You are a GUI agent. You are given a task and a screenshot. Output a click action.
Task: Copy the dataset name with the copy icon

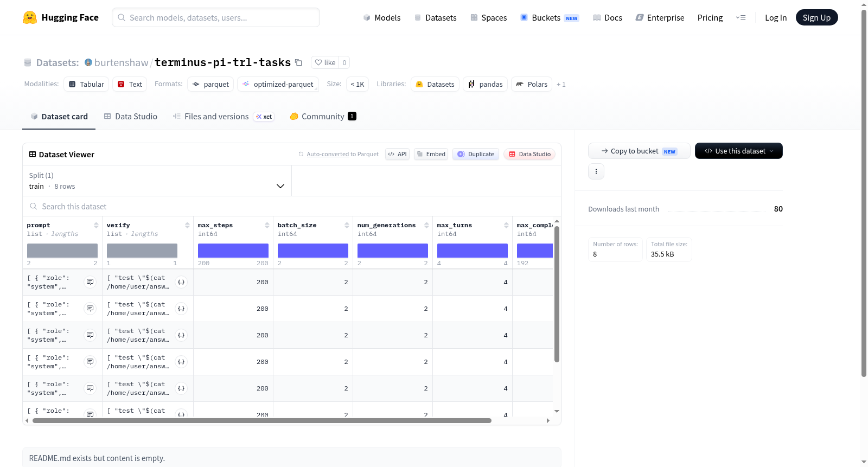click(x=298, y=62)
